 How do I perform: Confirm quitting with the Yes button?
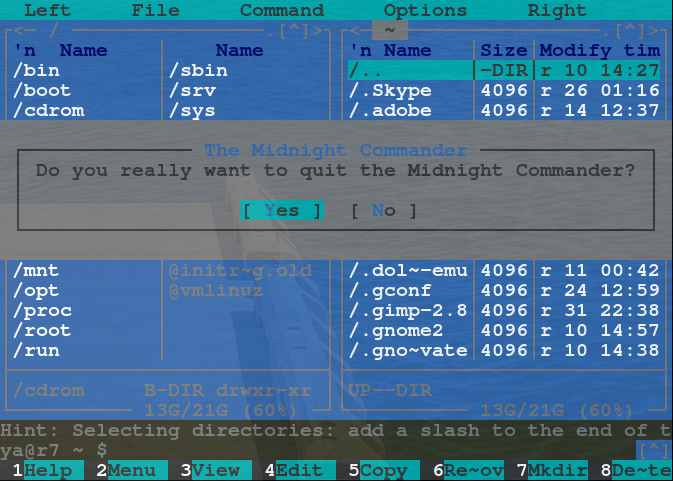coord(282,211)
